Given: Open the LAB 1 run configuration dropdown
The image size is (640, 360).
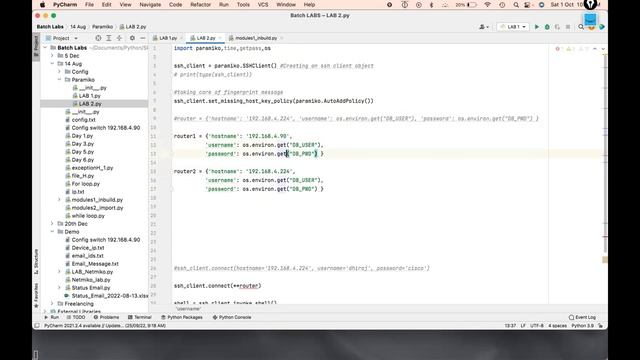Looking at the screenshot, I should [513, 27].
